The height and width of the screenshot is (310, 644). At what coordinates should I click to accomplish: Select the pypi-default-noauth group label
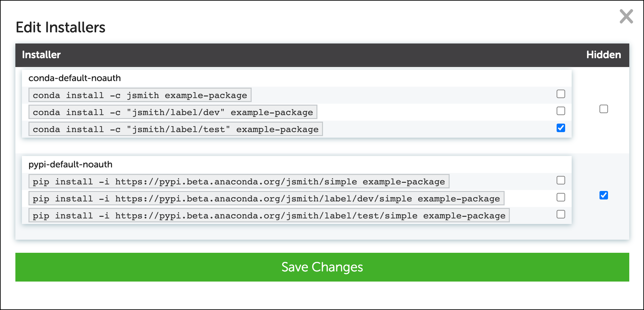point(70,164)
